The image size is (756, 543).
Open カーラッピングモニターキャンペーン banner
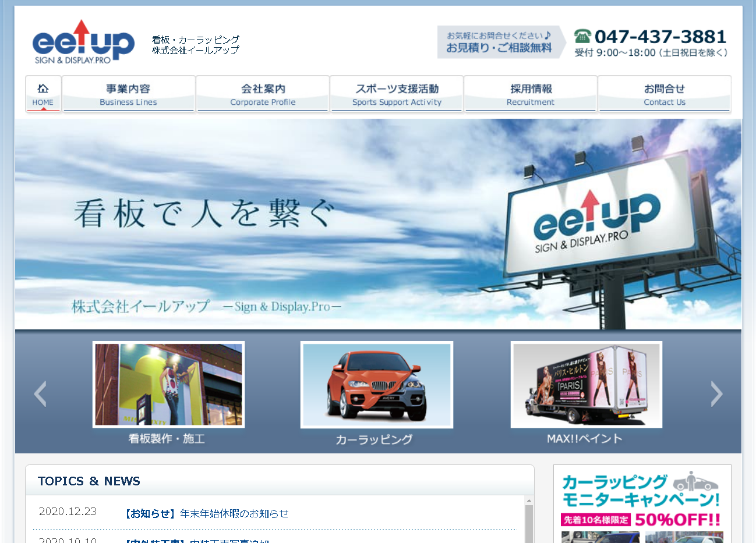tap(642, 504)
